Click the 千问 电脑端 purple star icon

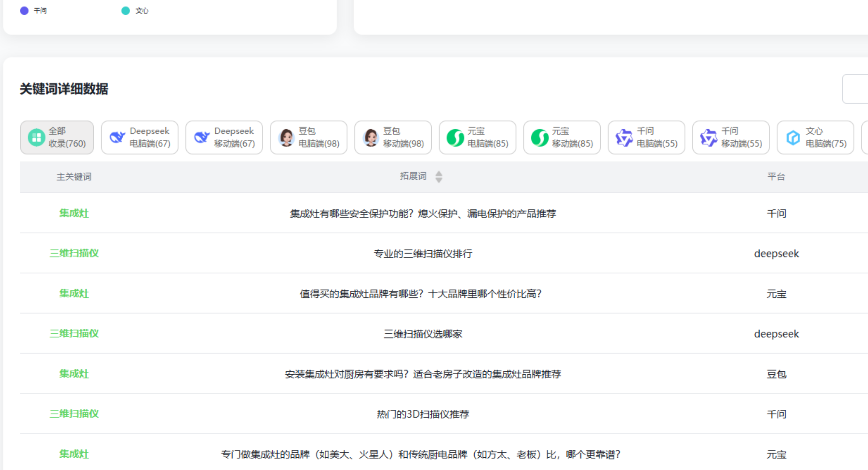pos(624,138)
